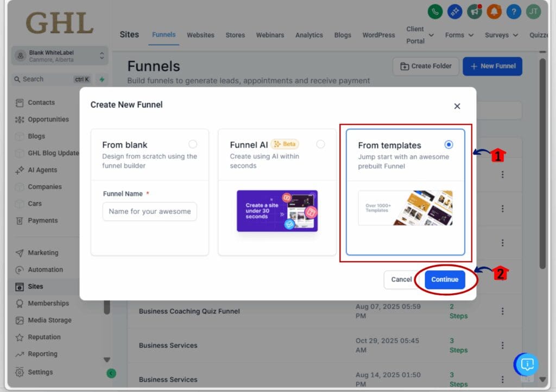The height and width of the screenshot is (392, 556).
Task: Open the Webinars tab
Action: pos(270,35)
